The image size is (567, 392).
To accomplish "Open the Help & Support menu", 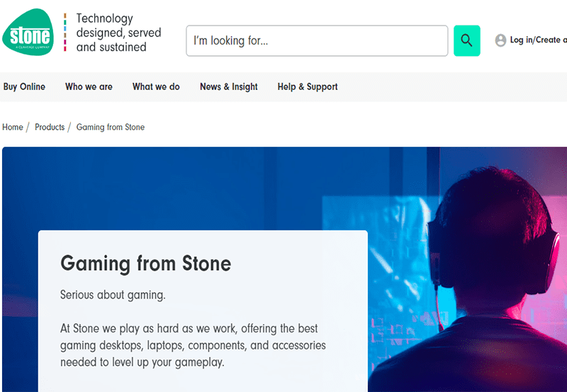I will point(308,86).
